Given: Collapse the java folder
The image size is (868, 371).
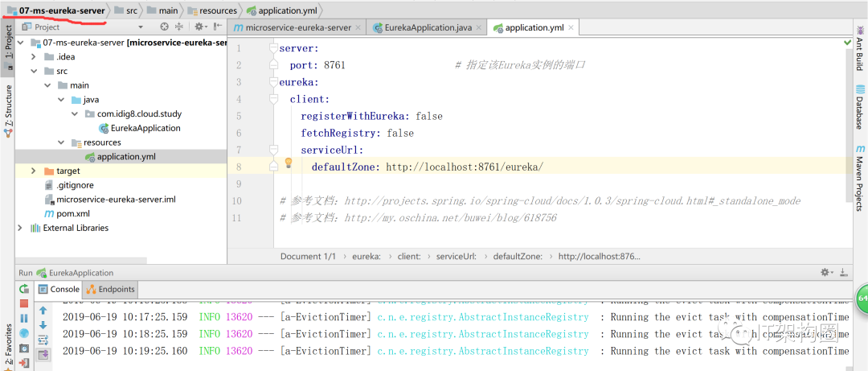Looking at the screenshot, I should (61, 100).
